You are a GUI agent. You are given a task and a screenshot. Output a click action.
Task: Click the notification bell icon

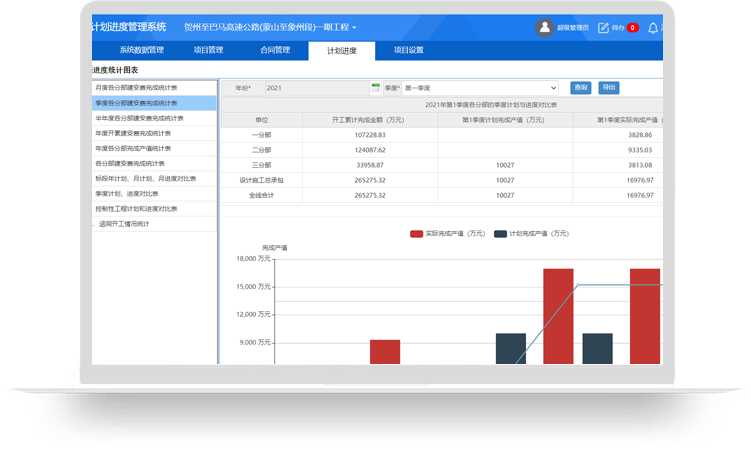pos(653,28)
